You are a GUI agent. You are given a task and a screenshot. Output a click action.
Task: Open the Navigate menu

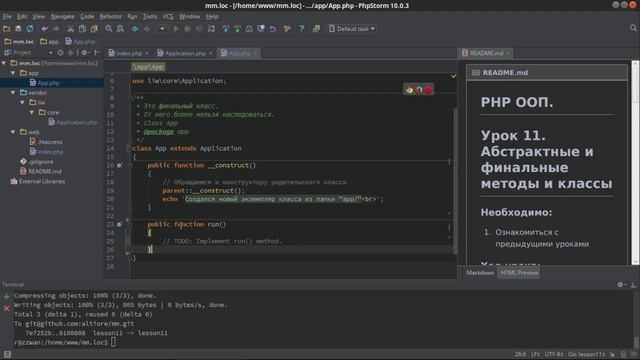[62, 16]
